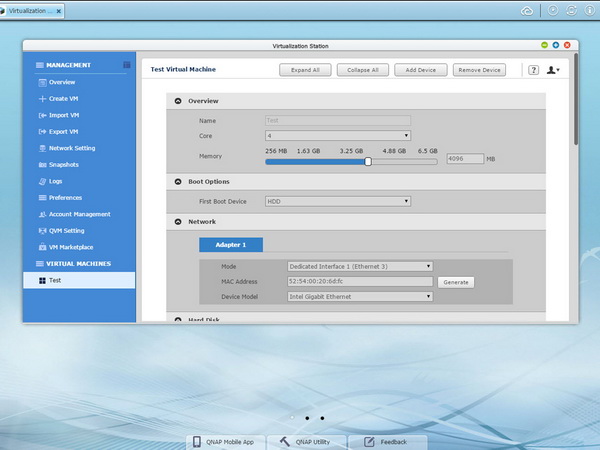Open VM Marketplace from sidebar

coord(70,247)
